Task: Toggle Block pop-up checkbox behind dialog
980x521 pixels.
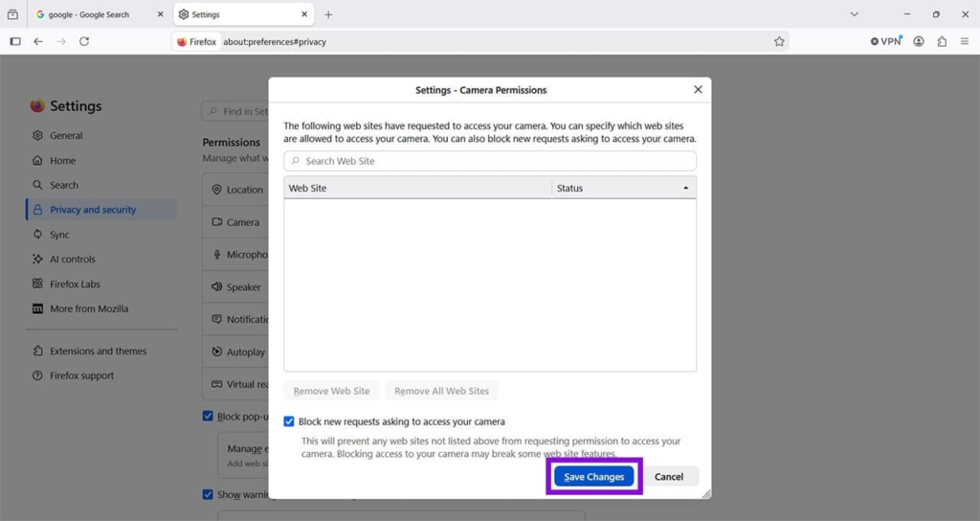Action: tap(208, 416)
